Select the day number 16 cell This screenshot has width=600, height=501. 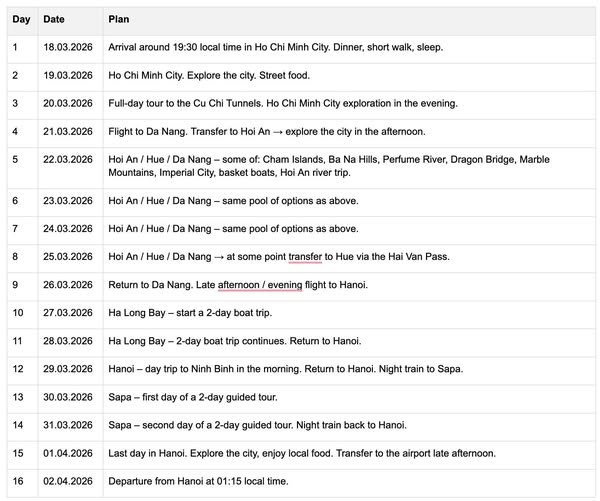click(22, 481)
